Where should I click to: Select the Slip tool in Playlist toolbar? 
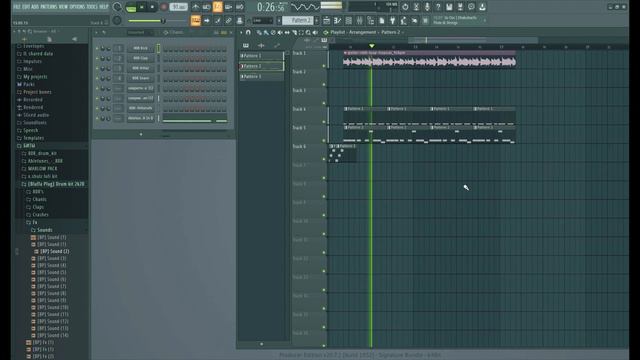point(287,33)
